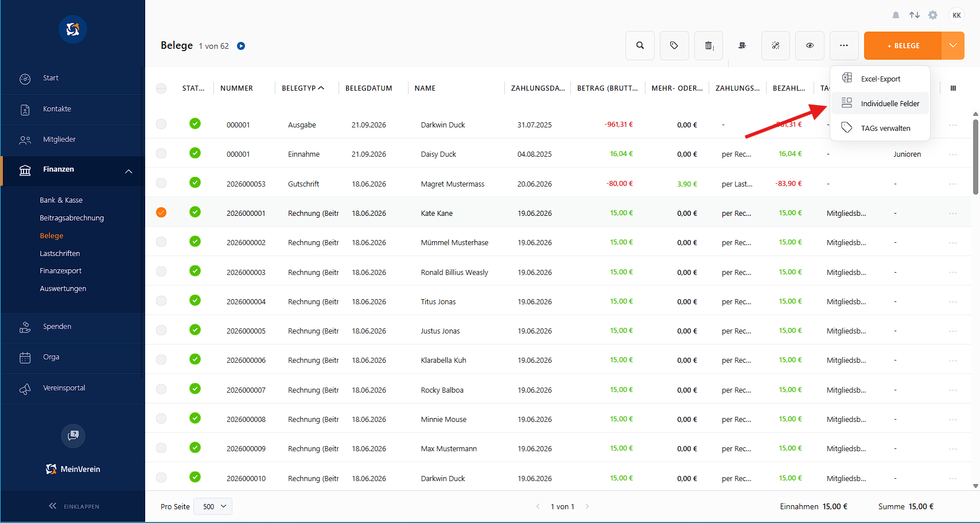The width and height of the screenshot is (980, 523).
Task: Open the settings gear icon
Action: pyautogui.click(x=933, y=16)
